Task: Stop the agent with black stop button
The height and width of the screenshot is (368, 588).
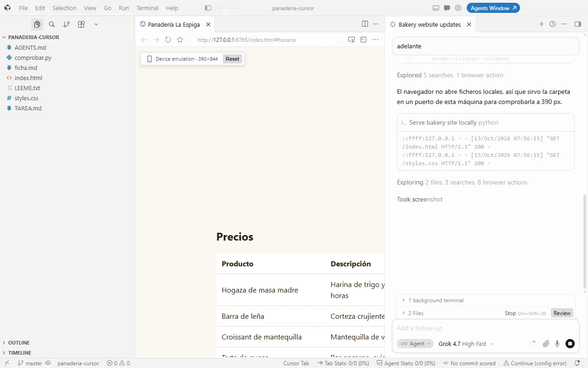Action: coord(570,344)
